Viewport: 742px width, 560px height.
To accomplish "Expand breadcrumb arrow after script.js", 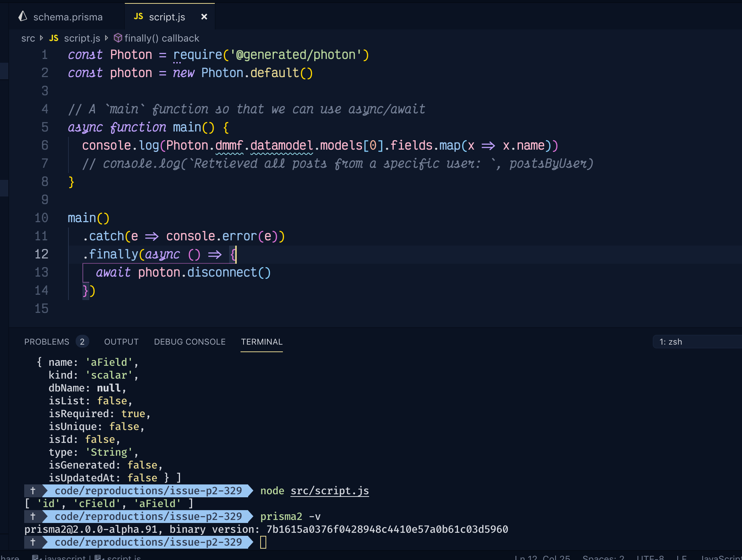I will (x=107, y=38).
